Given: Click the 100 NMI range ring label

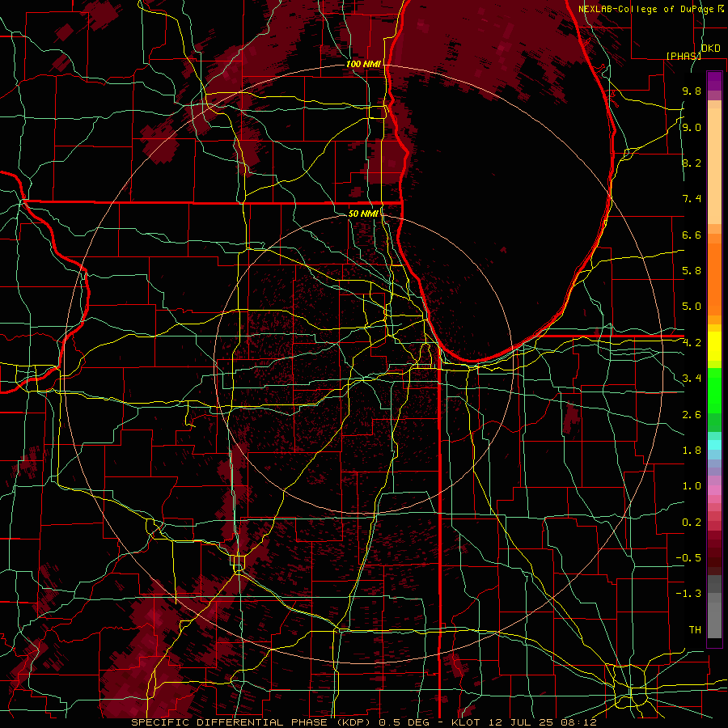Looking at the screenshot, I should (x=363, y=64).
